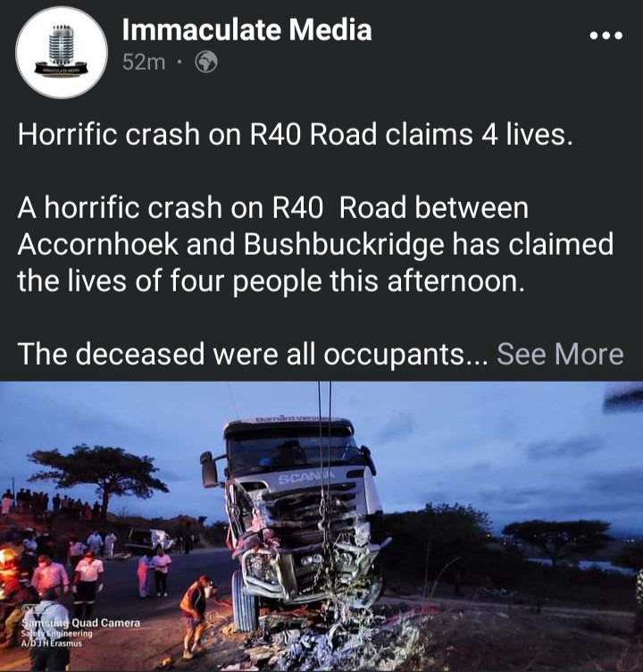Click the Samsung Quad Camera watermark
Image resolution: width=643 pixels, height=672 pixels.
click(81, 623)
